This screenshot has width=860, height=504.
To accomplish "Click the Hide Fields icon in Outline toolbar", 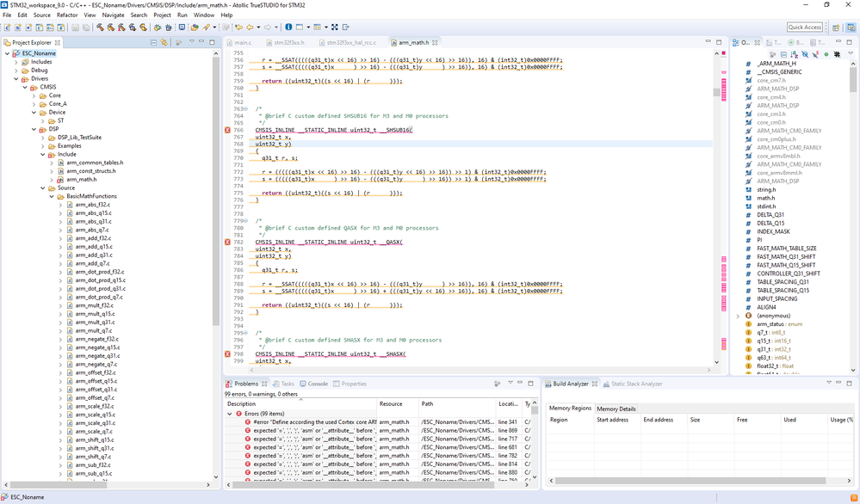I will pyautogui.click(x=805, y=54).
